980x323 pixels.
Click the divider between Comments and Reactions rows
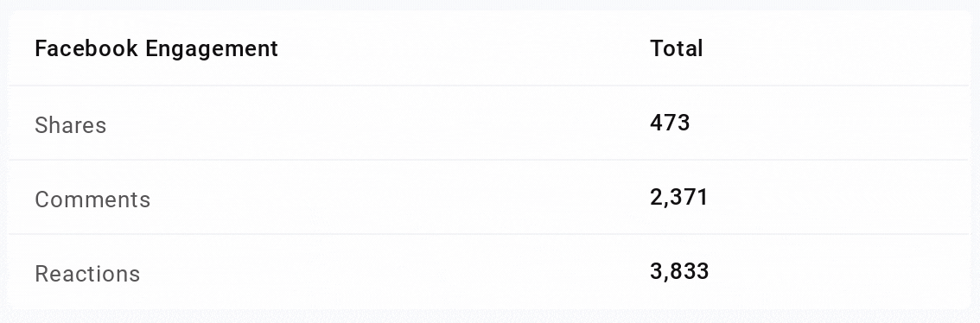click(489, 234)
